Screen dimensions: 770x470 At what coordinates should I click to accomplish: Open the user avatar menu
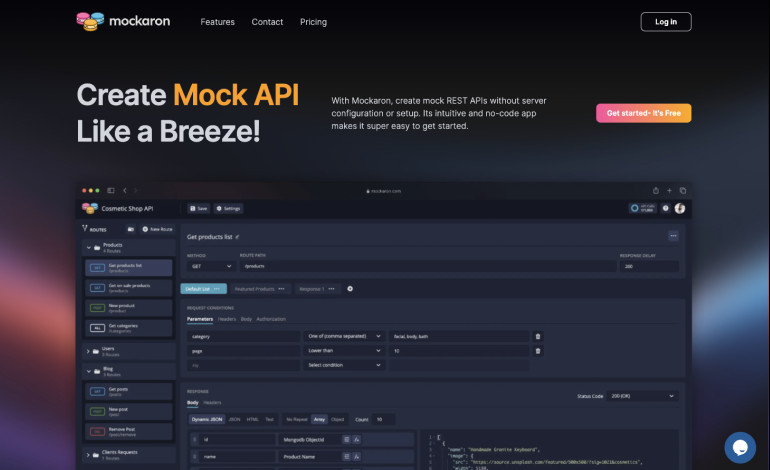click(680, 208)
